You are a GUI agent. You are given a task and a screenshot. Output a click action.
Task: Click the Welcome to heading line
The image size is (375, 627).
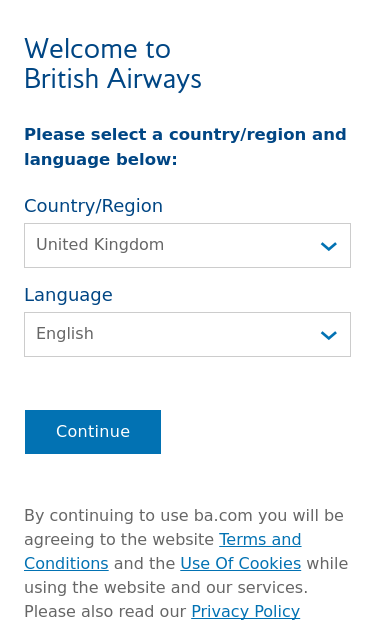tap(98, 49)
